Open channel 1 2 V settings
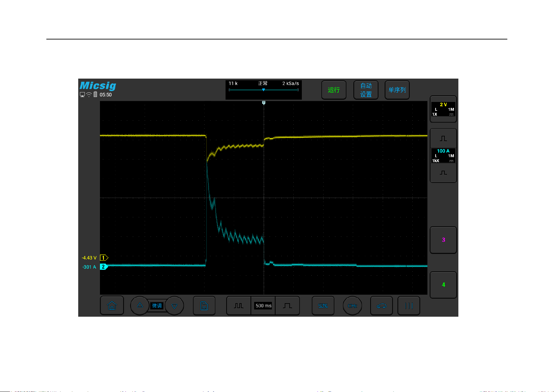 (x=443, y=109)
